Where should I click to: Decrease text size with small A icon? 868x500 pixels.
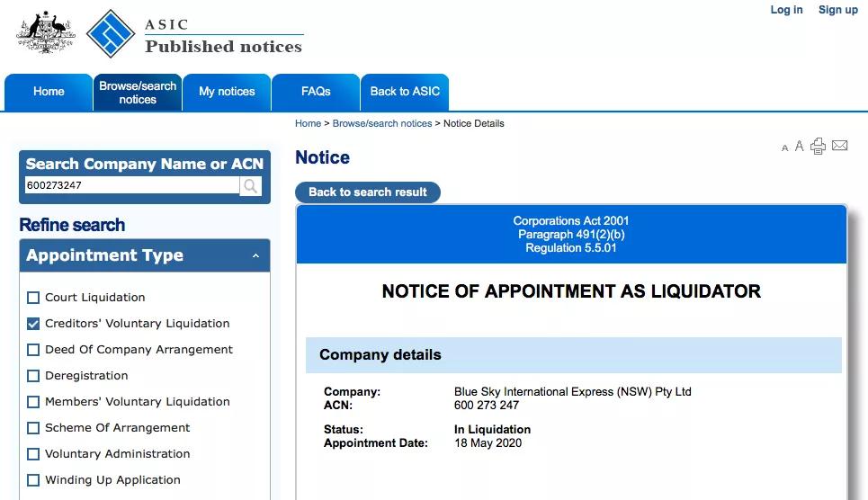pyautogui.click(x=785, y=148)
